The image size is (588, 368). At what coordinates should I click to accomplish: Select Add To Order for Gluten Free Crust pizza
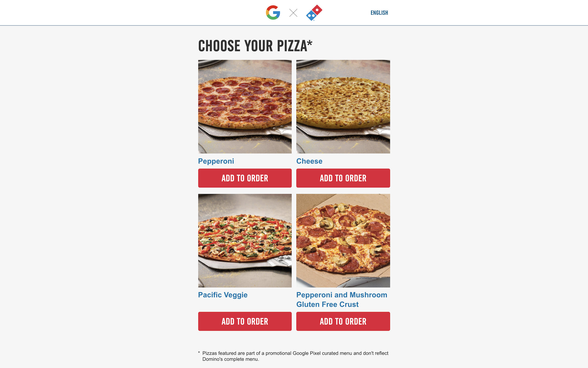pyautogui.click(x=343, y=321)
